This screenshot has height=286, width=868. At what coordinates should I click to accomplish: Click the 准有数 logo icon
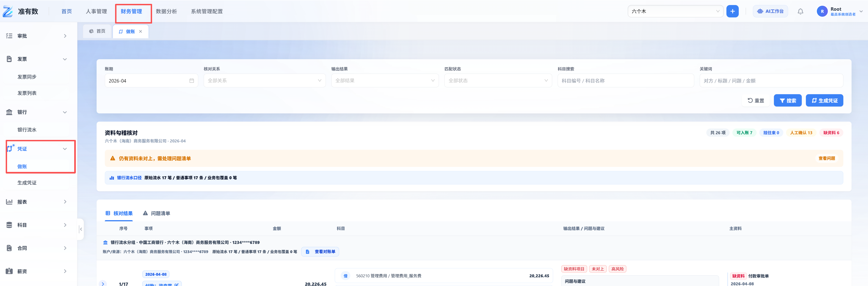[8, 11]
